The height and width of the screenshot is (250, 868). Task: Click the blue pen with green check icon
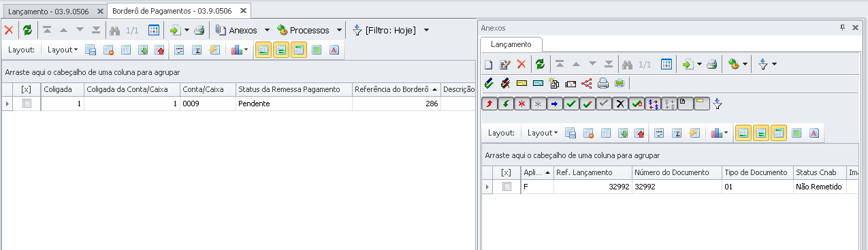(x=489, y=84)
